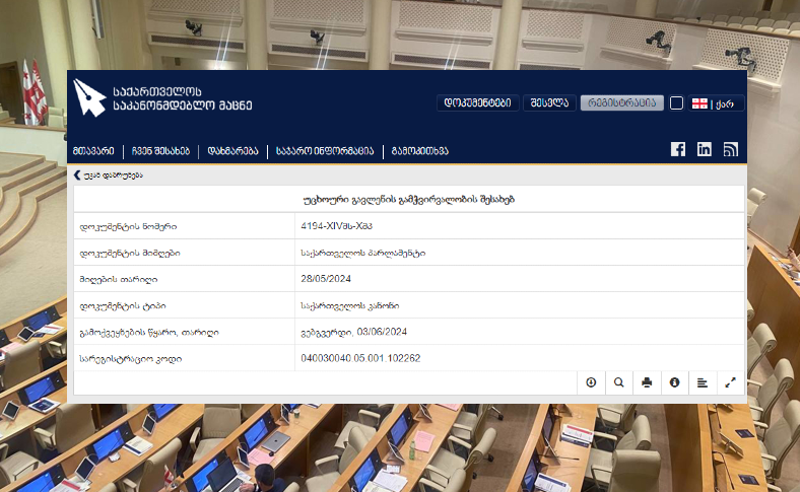Open the Facebook page icon
Screen dimensions: 800x492
(x=678, y=149)
